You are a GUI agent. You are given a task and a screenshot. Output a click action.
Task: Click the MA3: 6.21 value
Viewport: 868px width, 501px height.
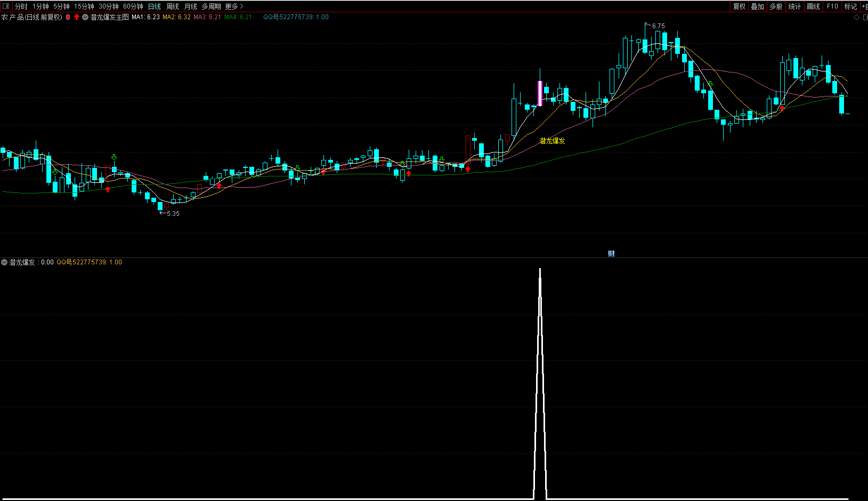(207, 17)
